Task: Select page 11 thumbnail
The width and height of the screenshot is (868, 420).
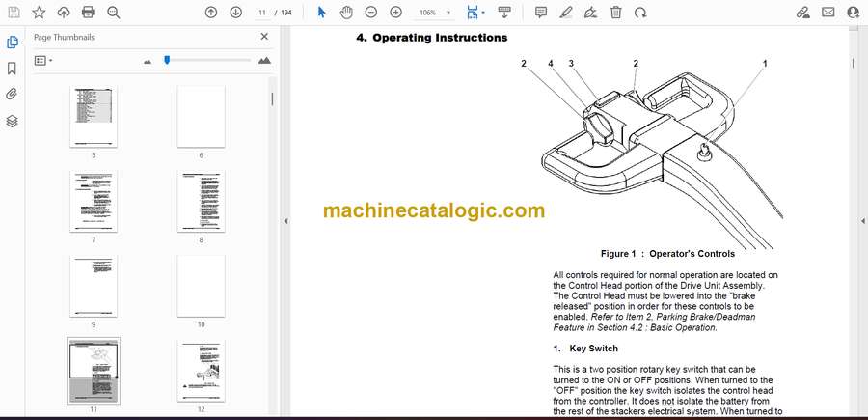Action: coord(93,371)
